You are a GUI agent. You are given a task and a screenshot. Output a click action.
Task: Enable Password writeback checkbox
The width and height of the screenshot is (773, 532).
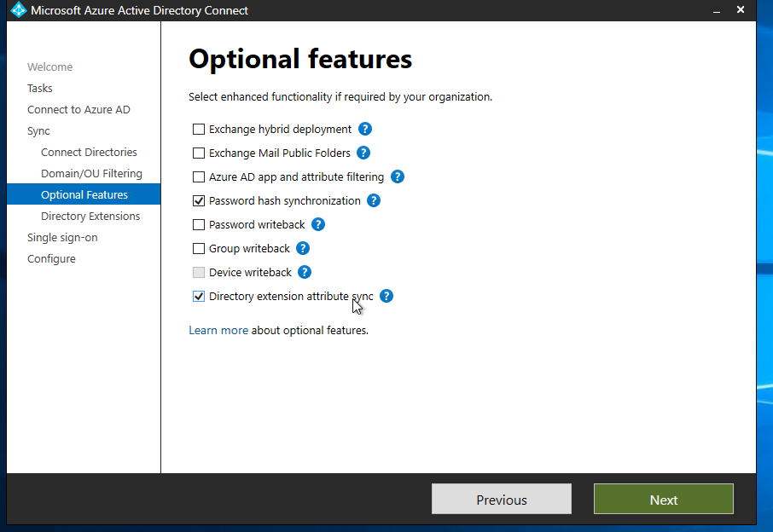coord(199,224)
